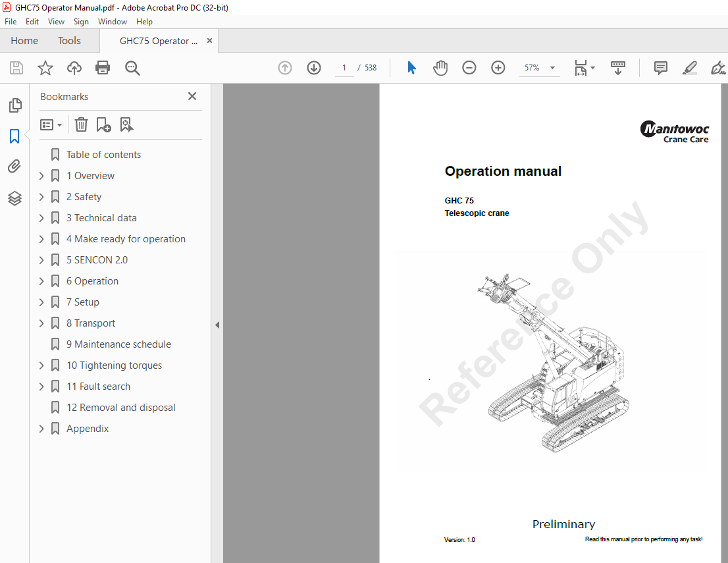Star this file as favorite
The width and height of the screenshot is (728, 563).
pos(45,68)
